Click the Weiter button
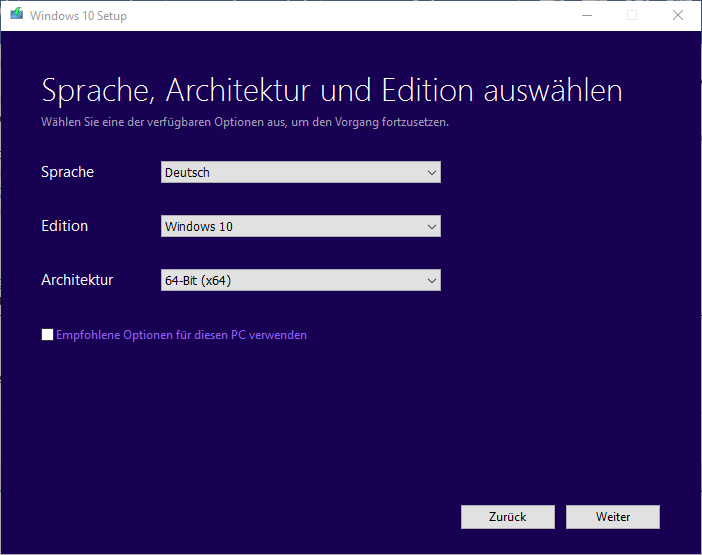 612,517
